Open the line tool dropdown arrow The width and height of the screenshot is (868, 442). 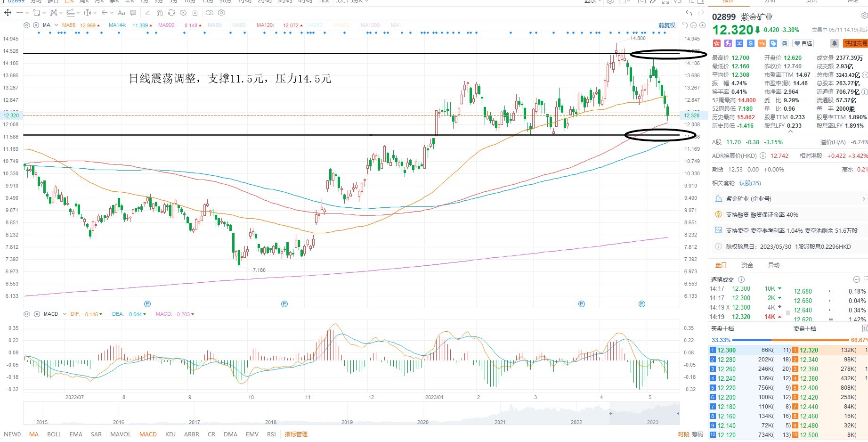click(27, 13)
